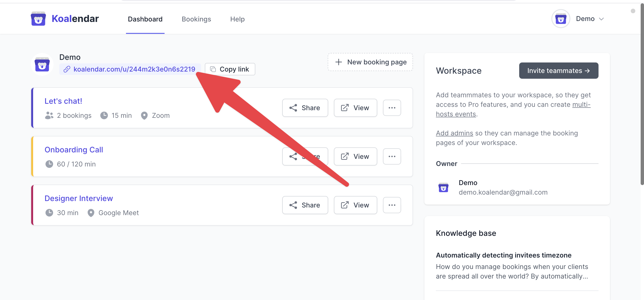Click the clock icon beside 15 min

click(x=104, y=115)
